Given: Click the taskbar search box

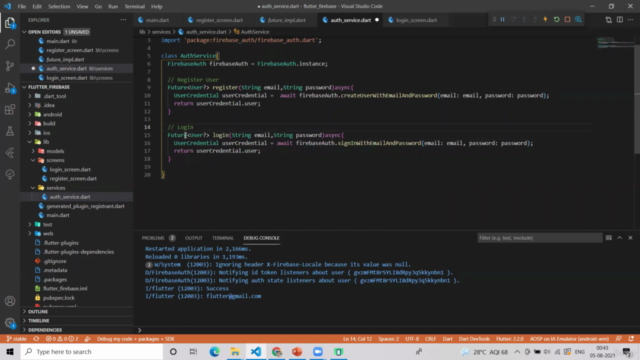Looking at the screenshot, I should tap(92, 351).
